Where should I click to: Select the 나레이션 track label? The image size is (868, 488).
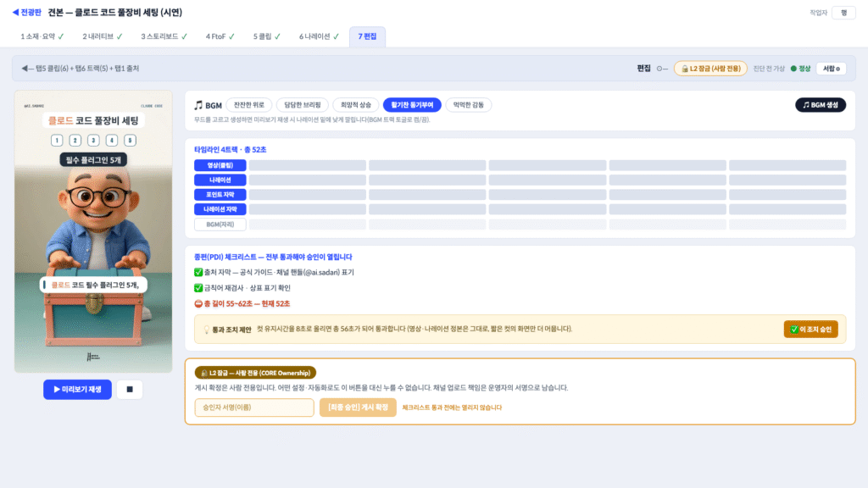click(x=220, y=180)
